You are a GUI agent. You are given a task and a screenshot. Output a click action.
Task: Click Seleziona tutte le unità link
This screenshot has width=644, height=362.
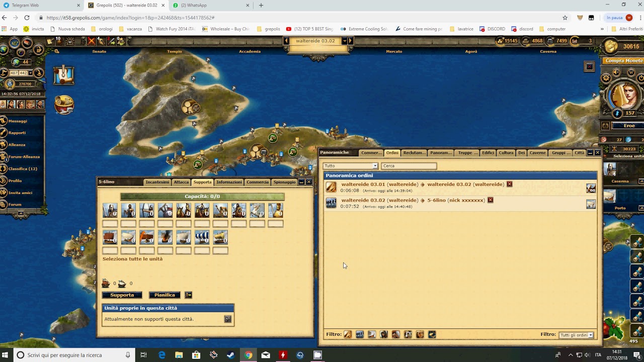[x=132, y=259]
